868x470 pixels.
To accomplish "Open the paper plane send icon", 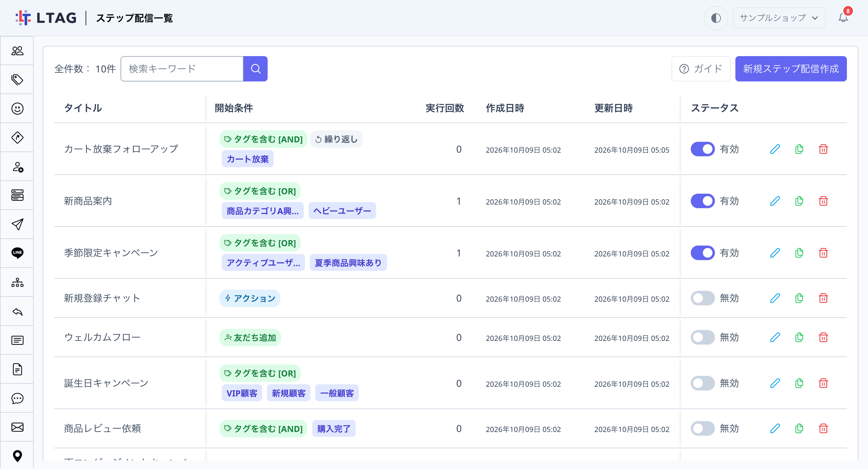I will point(17,224).
